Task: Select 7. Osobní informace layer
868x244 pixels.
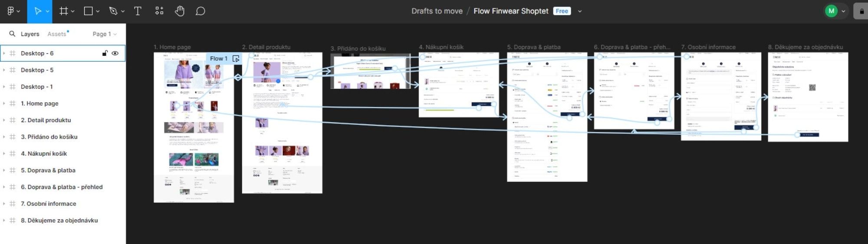Action: click(63, 204)
